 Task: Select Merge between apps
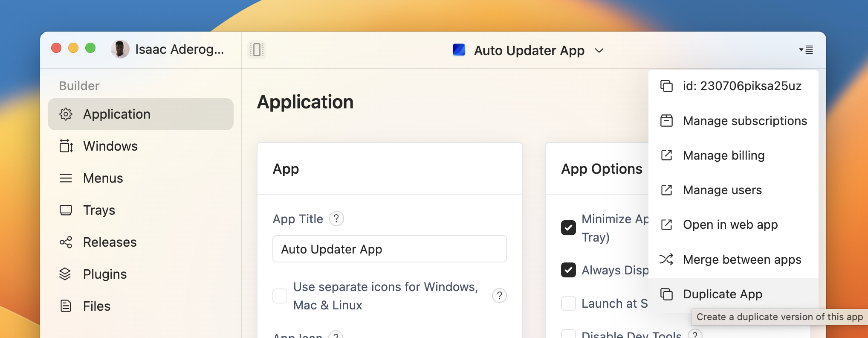tap(733, 259)
